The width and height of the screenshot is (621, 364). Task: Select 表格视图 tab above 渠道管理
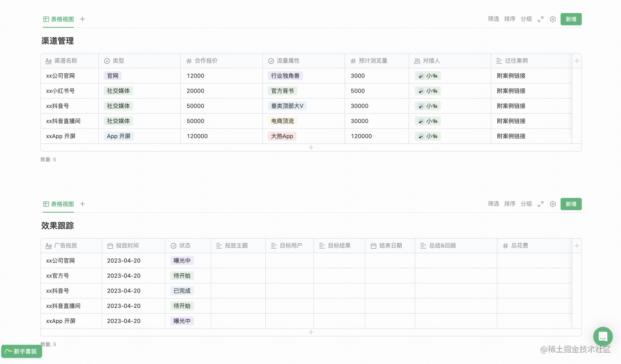(x=58, y=19)
